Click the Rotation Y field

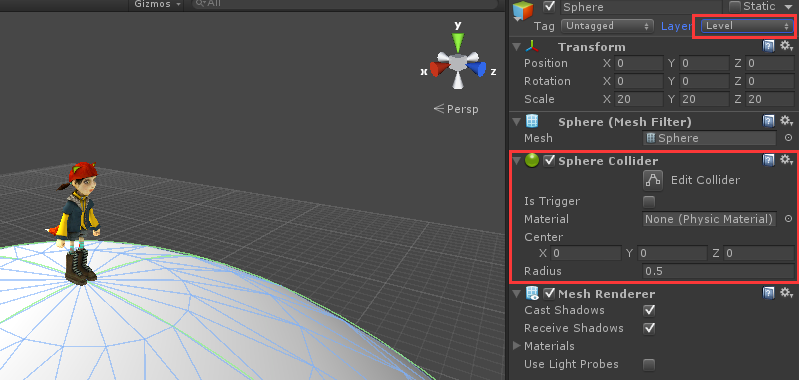click(x=705, y=81)
